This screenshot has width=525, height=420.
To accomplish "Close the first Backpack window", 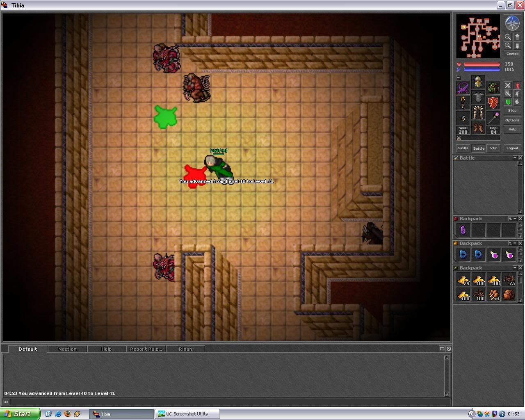I will 520,219.
